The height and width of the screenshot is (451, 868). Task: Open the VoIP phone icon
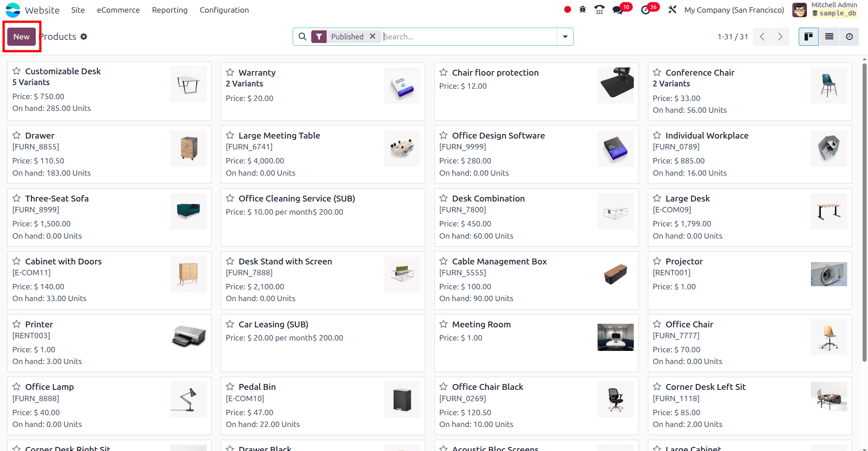[599, 10]
